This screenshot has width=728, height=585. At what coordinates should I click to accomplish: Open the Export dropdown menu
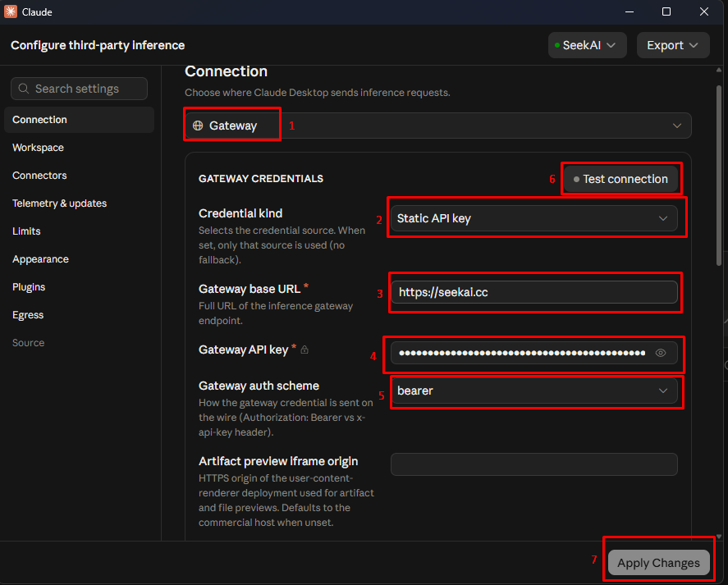pos(673,45)
